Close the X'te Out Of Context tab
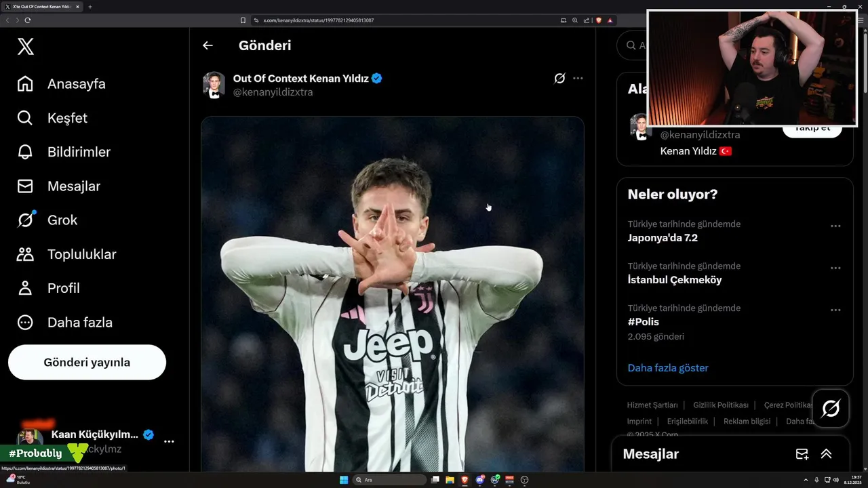This screenshot has height=488, width=868. 77,7
